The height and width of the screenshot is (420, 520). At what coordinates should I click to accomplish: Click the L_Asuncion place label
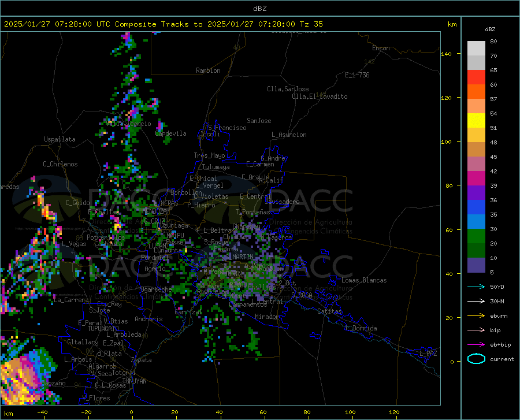tap(289, 135)
